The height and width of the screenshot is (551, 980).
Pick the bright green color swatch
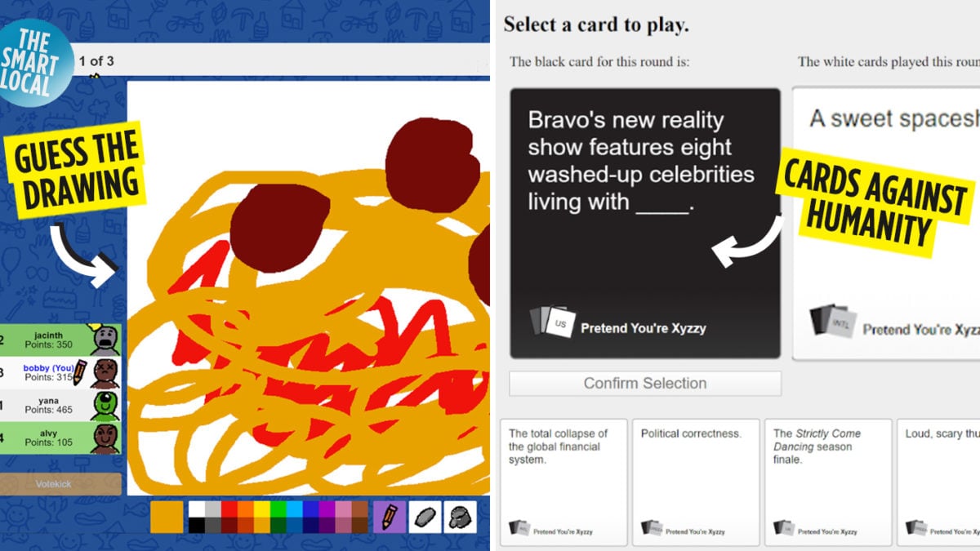coord(278,509)
